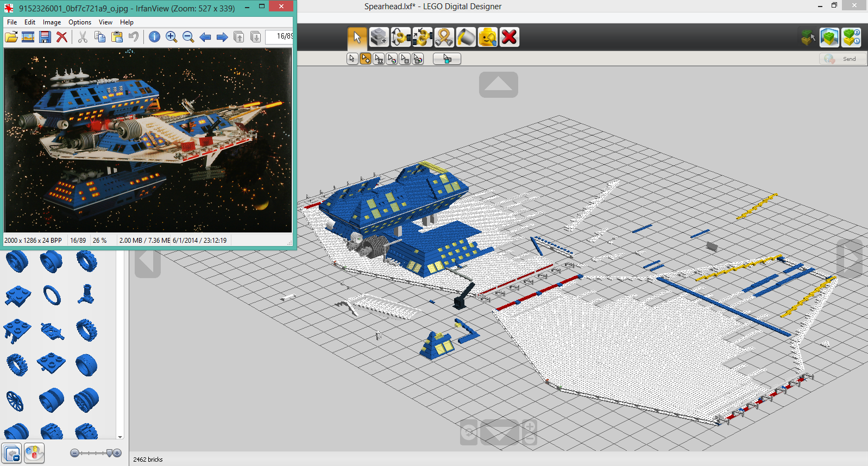Image resolution: width=868 pixels, height=466 pixels.
Task: Switch to View mode
Action: pos(829,37)
